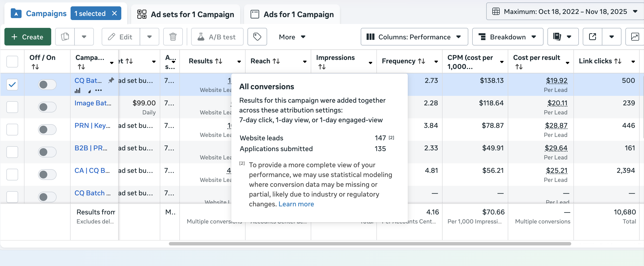
Task: Click the trash delete icon
Action: click(x=173, y=37)
